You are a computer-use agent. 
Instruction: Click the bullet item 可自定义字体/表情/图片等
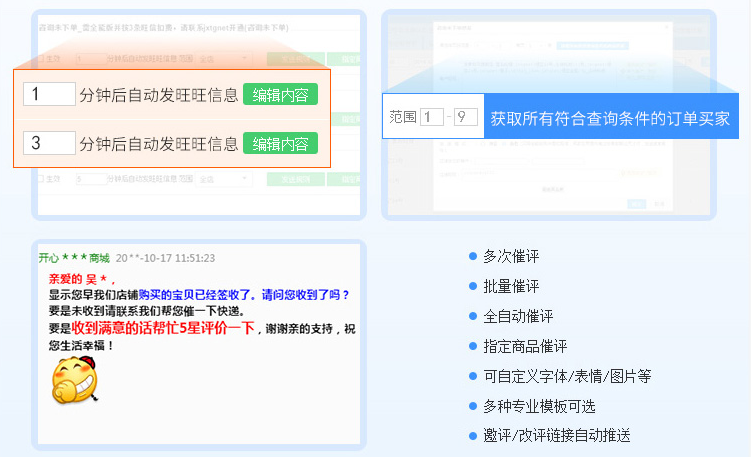[x=567, y=377]
